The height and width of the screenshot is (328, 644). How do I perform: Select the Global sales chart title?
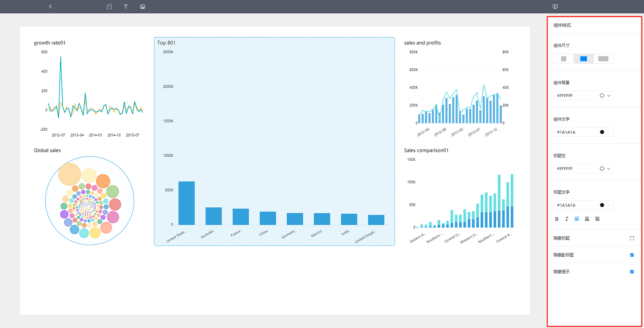point(47,150)
